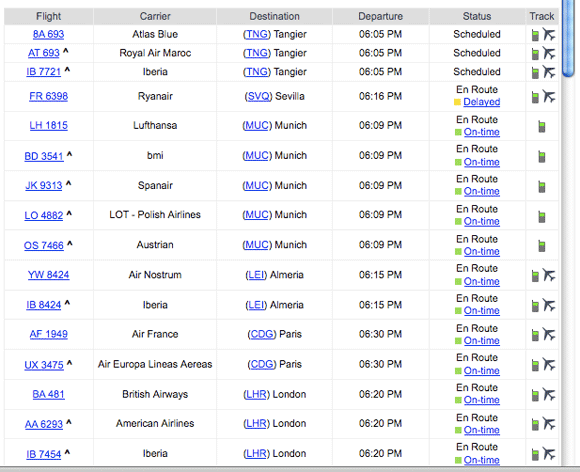
Task: Click the Departure column header
Action: 381,16
